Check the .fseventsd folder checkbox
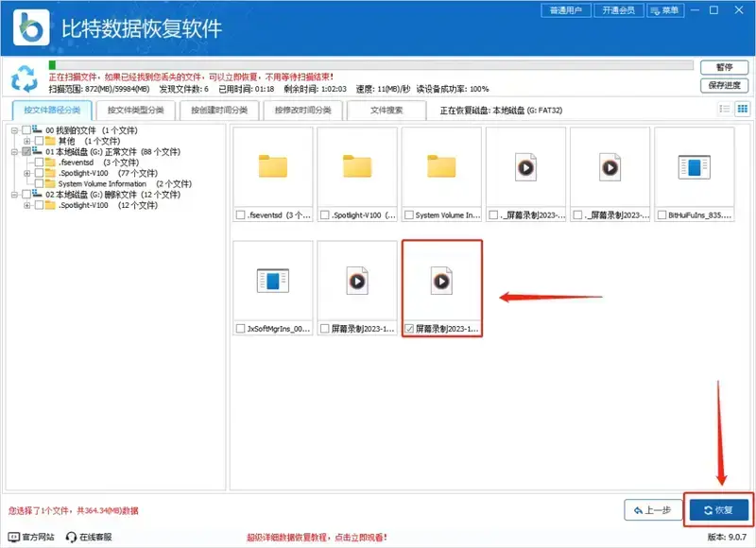The height and width of the screenshot is (548, 756). (x=41, y=163)
